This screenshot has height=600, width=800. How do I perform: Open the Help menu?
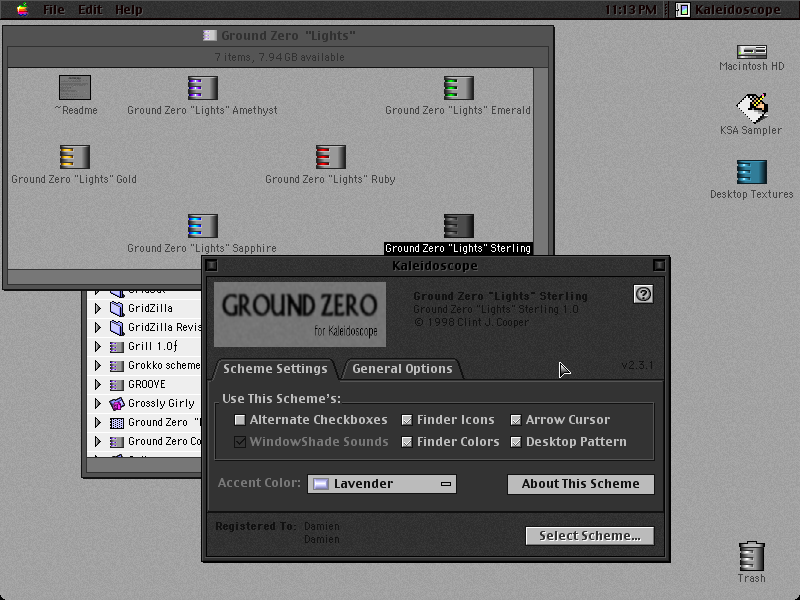point(129,10)
